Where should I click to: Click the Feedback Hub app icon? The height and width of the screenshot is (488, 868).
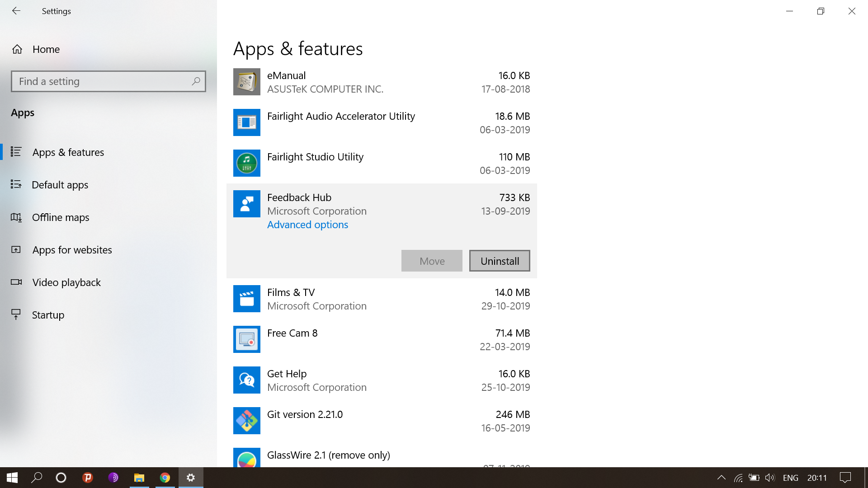[246, 204]
